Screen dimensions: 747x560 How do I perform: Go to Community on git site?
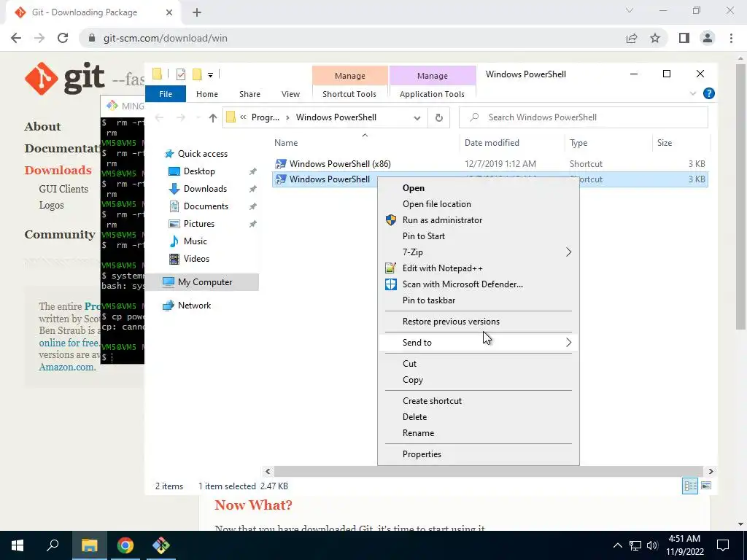click(x=60, y=235)
